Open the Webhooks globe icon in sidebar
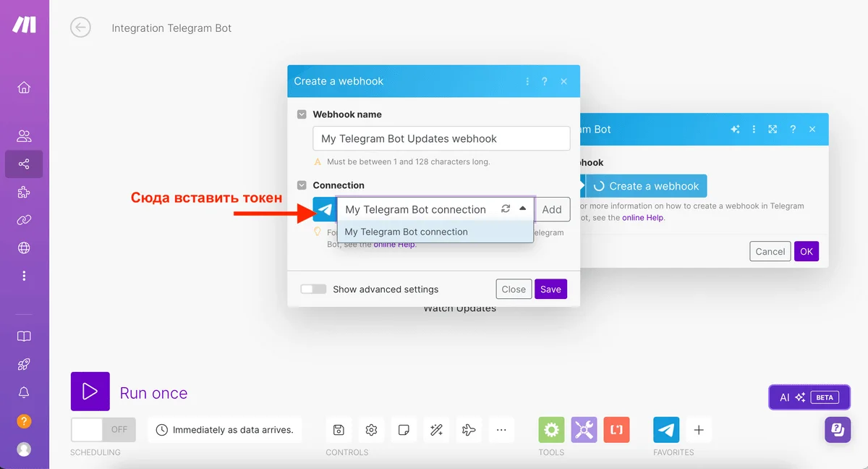The image size is (868, 469). coord(24,248)
